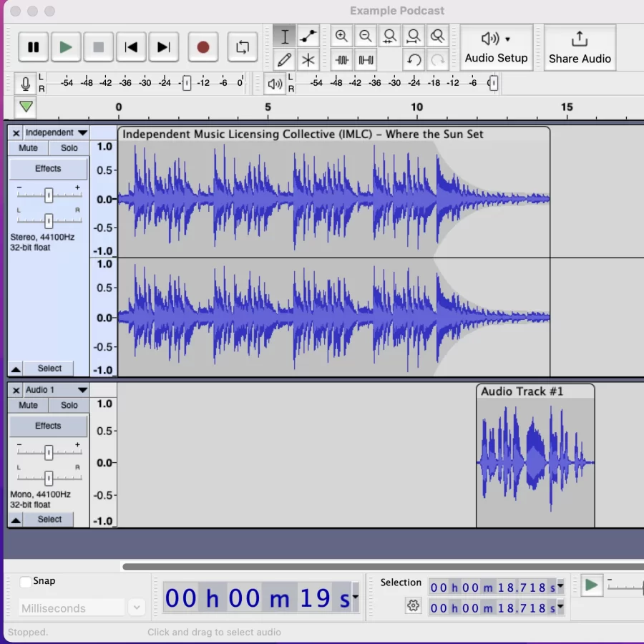Adjust gain slider on Independent track
The height and width of the screenshot is (644, 644).
(49, 195)
